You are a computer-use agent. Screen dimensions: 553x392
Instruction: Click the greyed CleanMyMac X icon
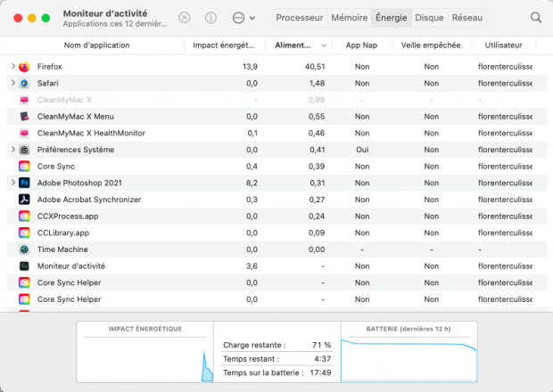(x=24, y=100)
